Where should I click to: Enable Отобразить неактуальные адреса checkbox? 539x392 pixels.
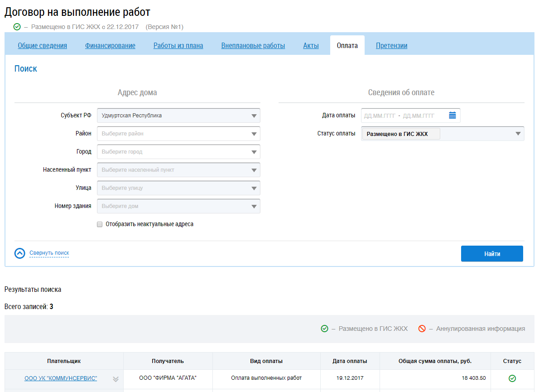(x=100, y=224)
